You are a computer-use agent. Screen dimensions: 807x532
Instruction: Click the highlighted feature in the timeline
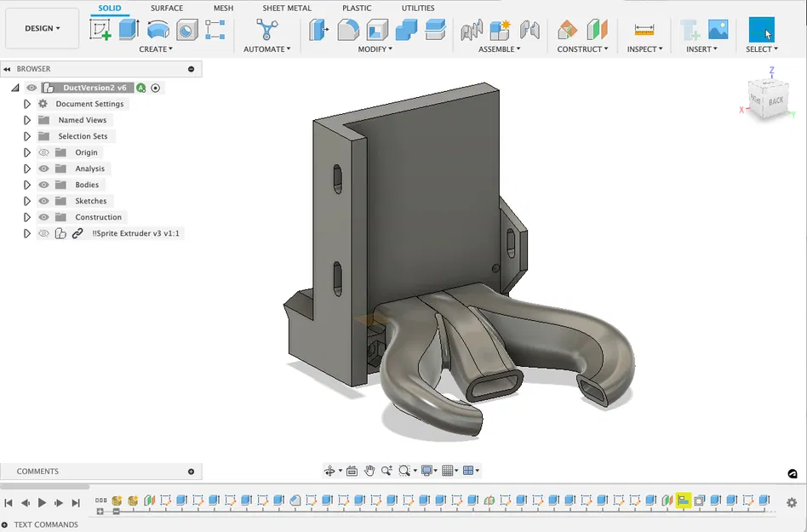pyautogui.click(x=684, y=501)
